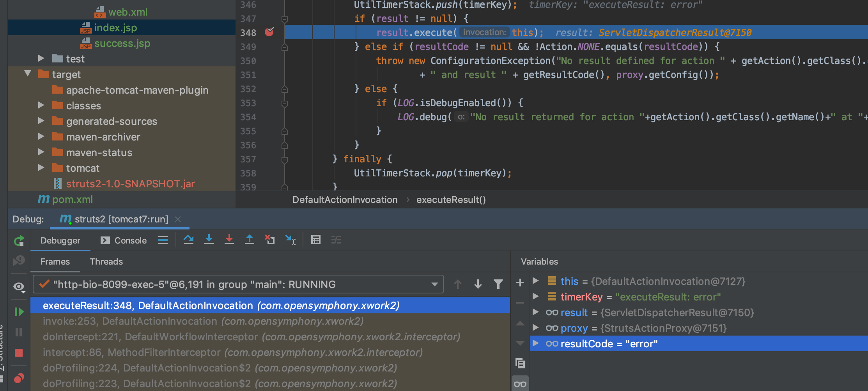Expand the 'this' variable node
Viewport: 868px width, 391px height.
coord(536,281)
